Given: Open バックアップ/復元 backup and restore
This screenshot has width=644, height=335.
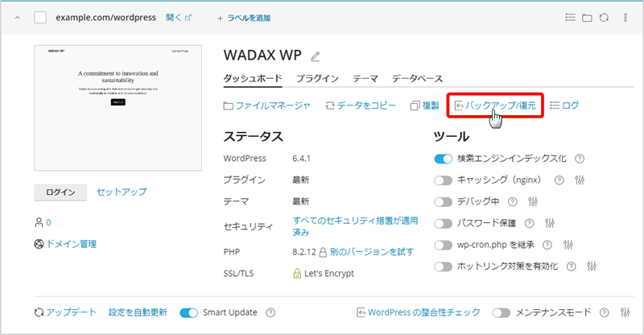Looking at the screenshot, I should coord(495,105).
